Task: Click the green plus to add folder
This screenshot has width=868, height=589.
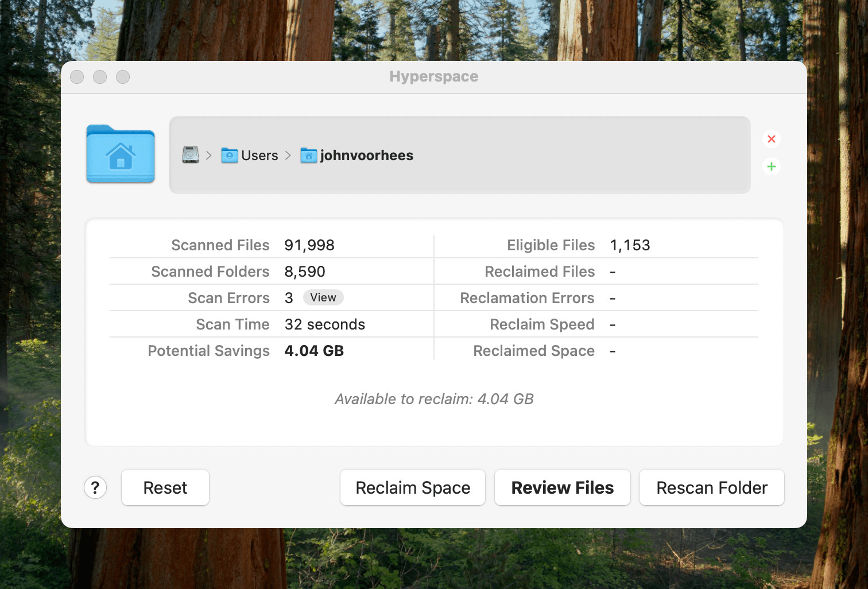Action: 772,166
